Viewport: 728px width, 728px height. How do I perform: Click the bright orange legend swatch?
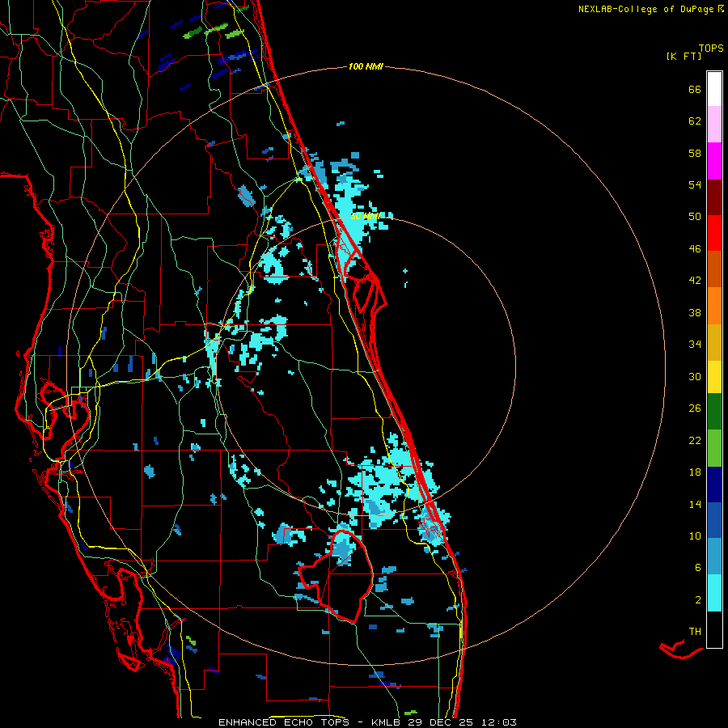click(x=714, y=306)
